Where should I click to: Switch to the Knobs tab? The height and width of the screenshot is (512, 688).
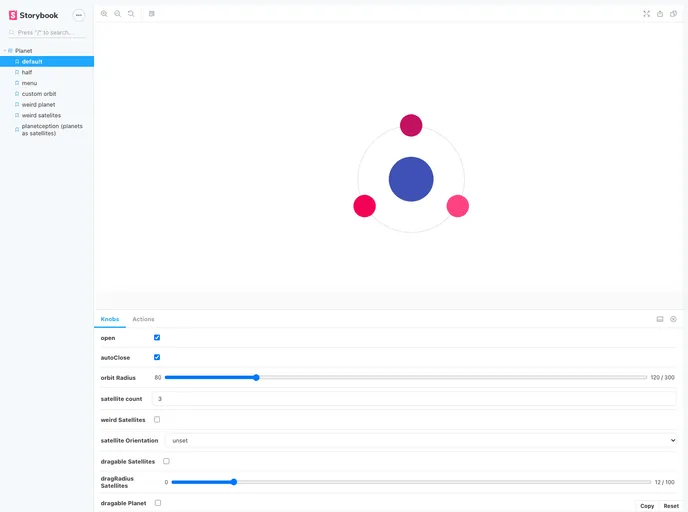[110, 319]
